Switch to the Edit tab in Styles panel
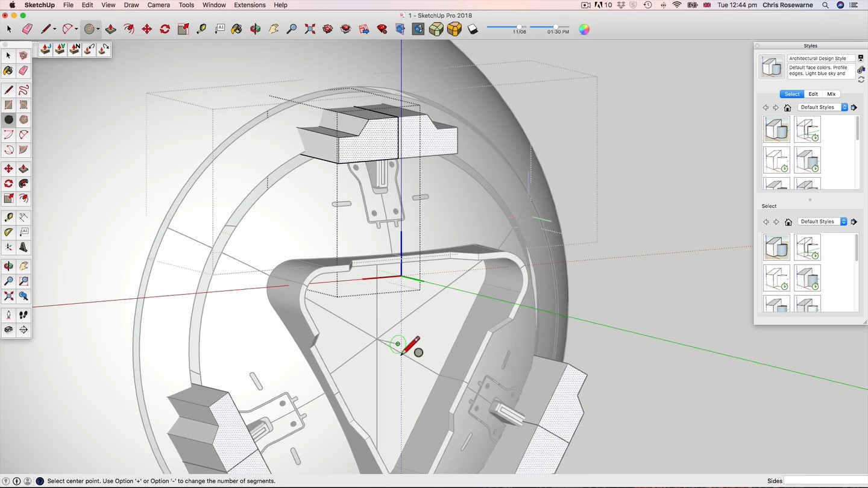This screenshot has width=868, height=488. pyautogui.click(x=813, y=94)
